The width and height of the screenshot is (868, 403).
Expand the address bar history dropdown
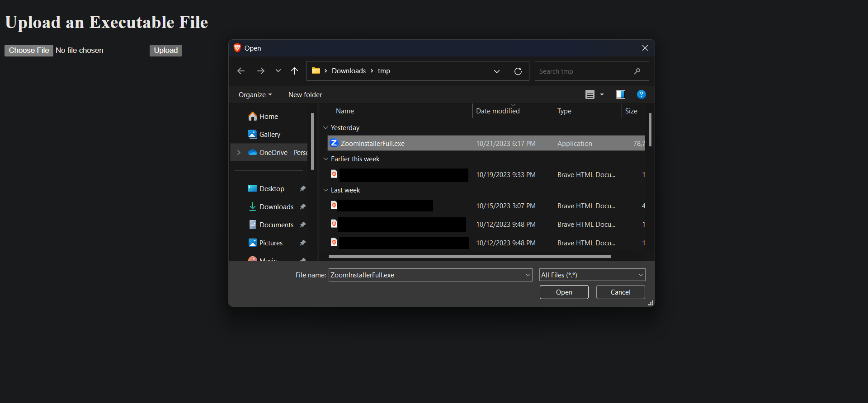click(x=497, y=71)
